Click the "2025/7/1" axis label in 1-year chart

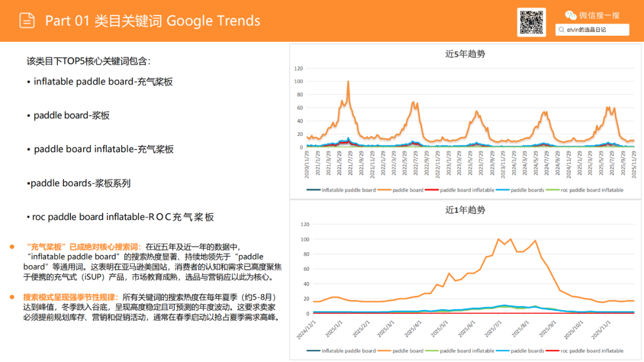click(x=493, y=328)
